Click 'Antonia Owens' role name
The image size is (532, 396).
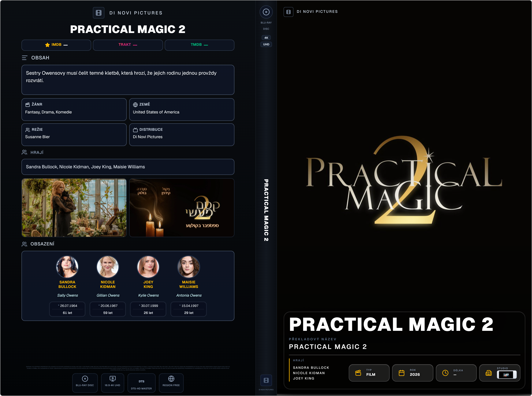pos(189,295)
